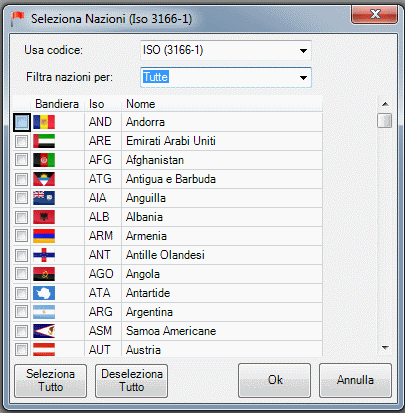405x413 pixels.
Task: Open the Usa codice dropdown
Action: 226,50
